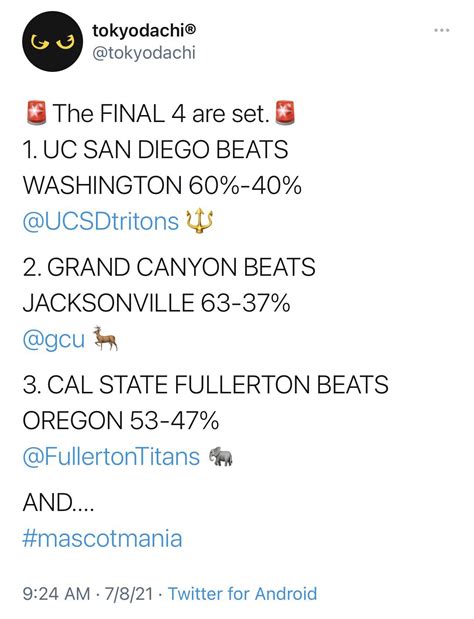The image size is (474, 619).
Task: Click the trident emoji after UCSDtritons
Action: point(199,221)
